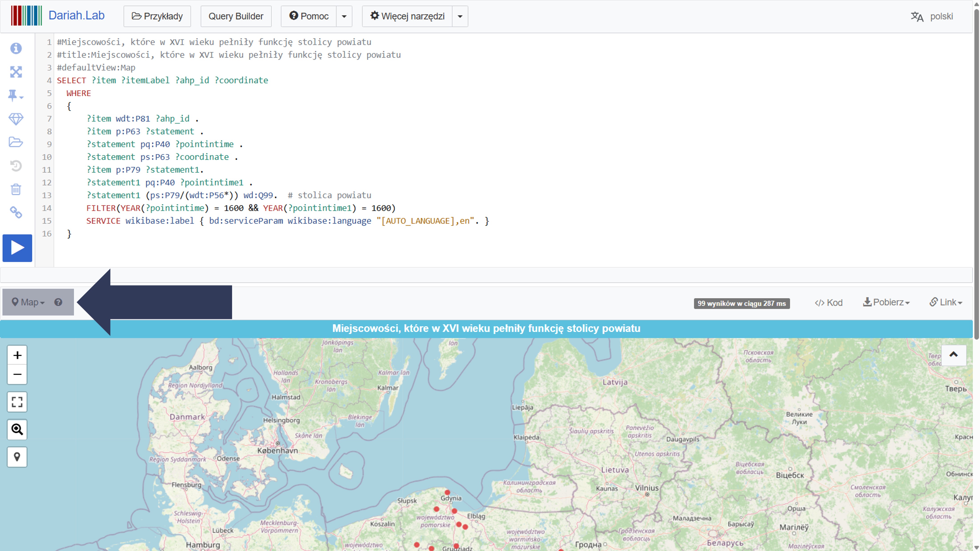The width and height of the screenshot is (980, 551).
Task: Click the info icon in left sidebar
Action: pos(16,48)
